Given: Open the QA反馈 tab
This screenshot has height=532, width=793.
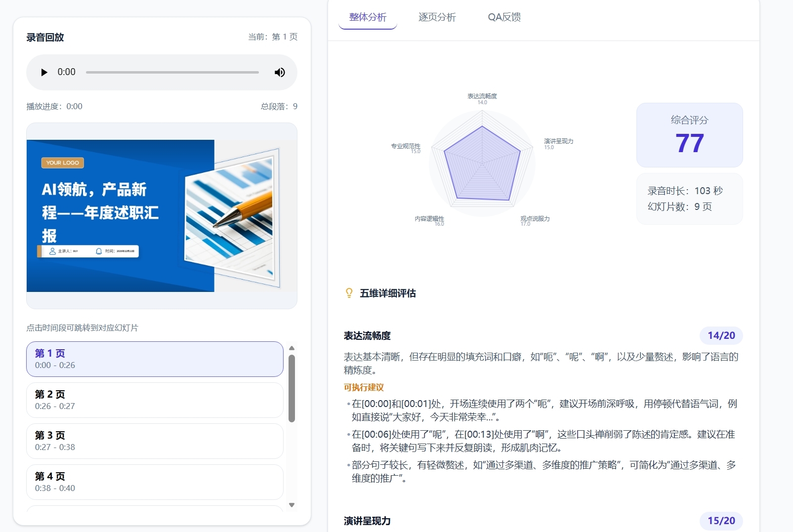Looking at the screenshot, I should [504, 17].
